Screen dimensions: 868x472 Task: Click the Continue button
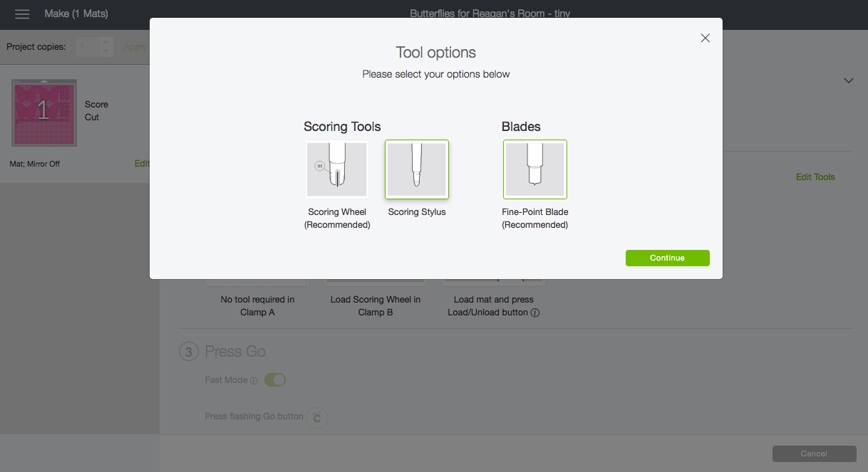(x=668, y=258)
